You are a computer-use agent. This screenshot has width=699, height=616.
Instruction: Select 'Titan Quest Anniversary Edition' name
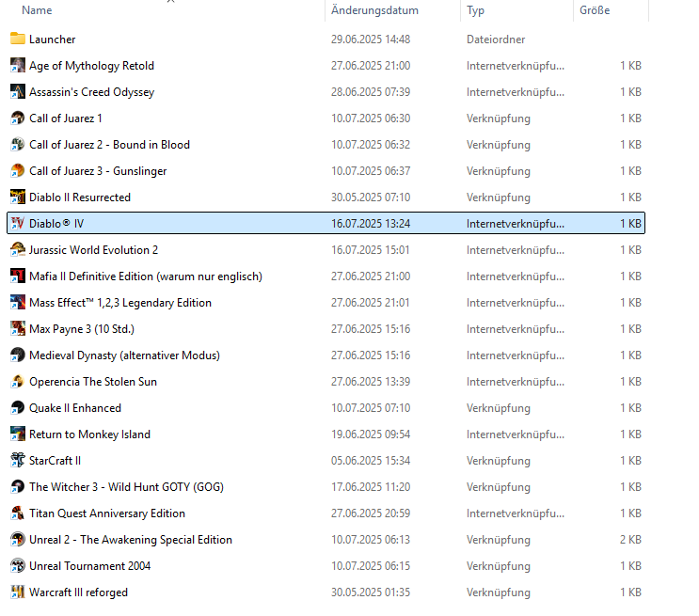click(107, 513)
